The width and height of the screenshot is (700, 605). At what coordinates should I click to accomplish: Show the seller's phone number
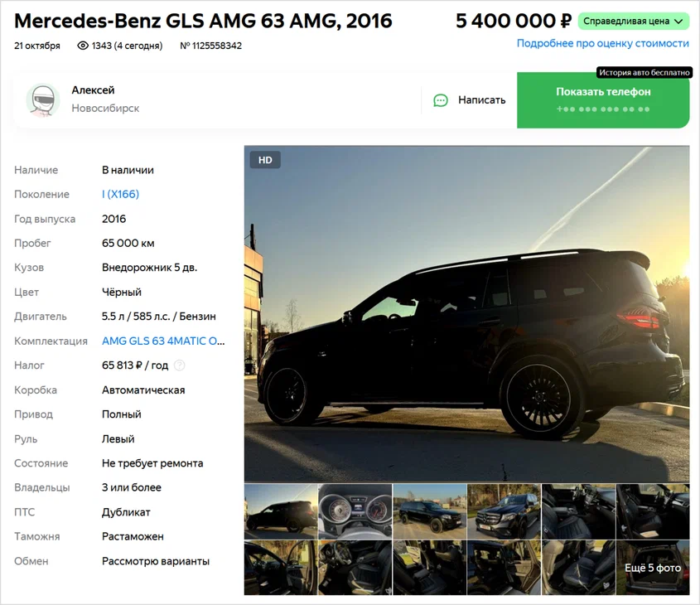[603, 100]
